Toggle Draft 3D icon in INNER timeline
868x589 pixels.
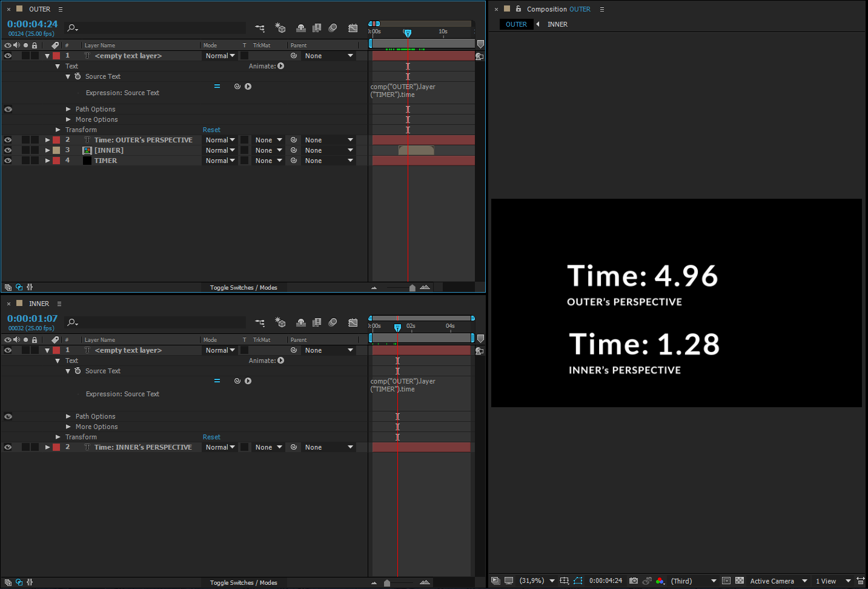(280, 322)
